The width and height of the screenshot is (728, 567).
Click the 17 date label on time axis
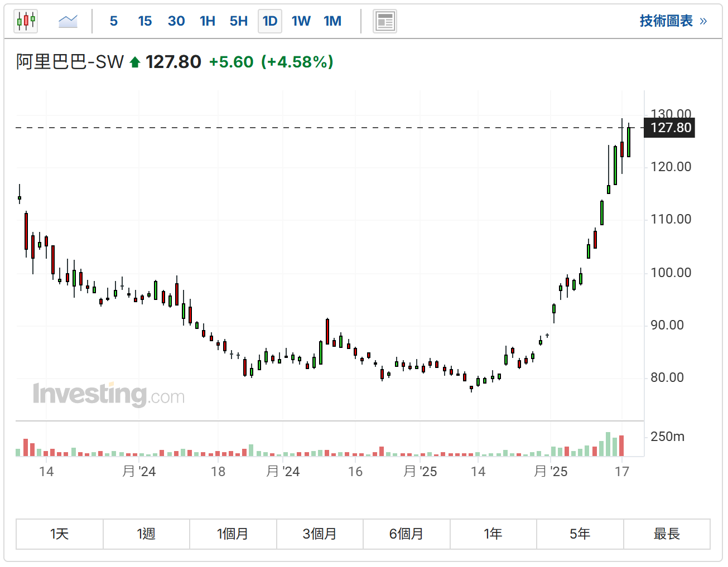pyautogui.click(x=622, y=472)
